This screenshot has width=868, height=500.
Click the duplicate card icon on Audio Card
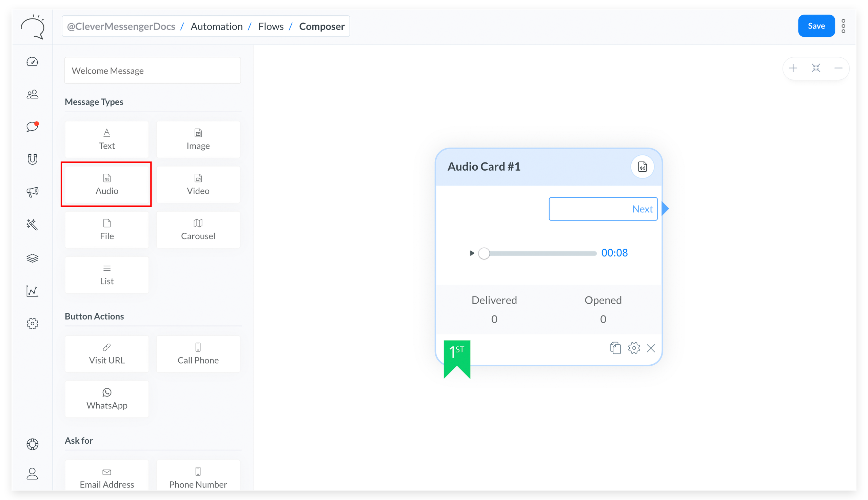point(615,348)
